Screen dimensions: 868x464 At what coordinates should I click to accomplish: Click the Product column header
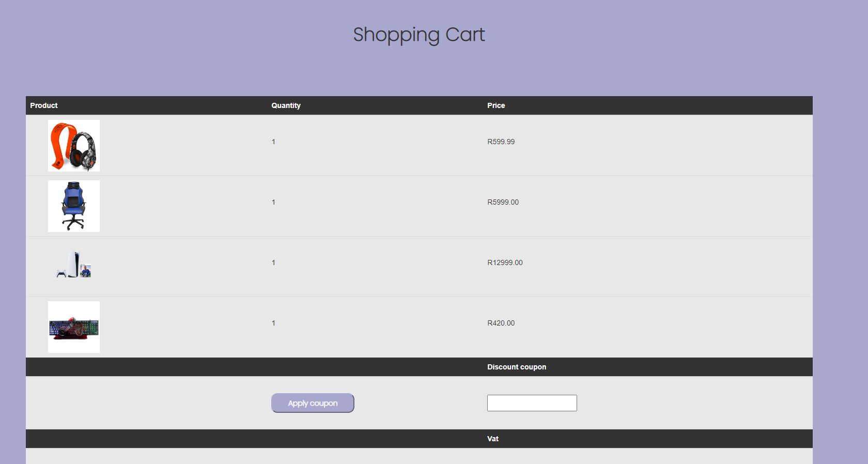coord(44,105)
